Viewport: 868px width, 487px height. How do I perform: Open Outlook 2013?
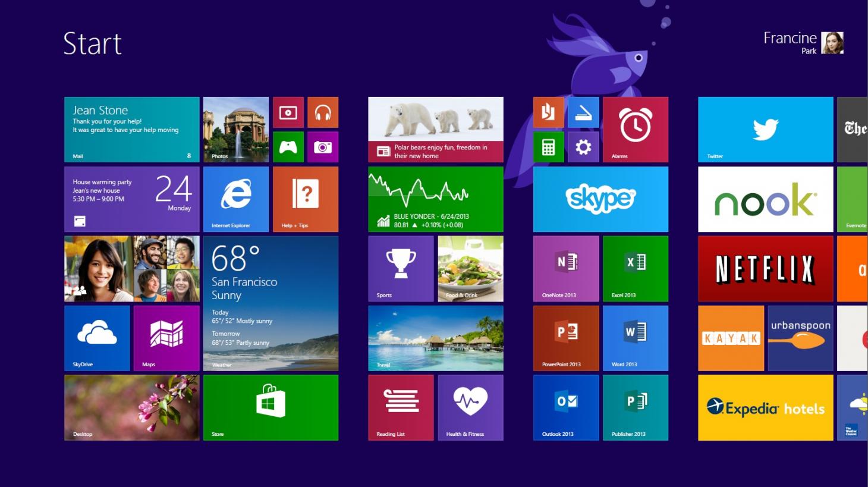click(x=565, y=407)
